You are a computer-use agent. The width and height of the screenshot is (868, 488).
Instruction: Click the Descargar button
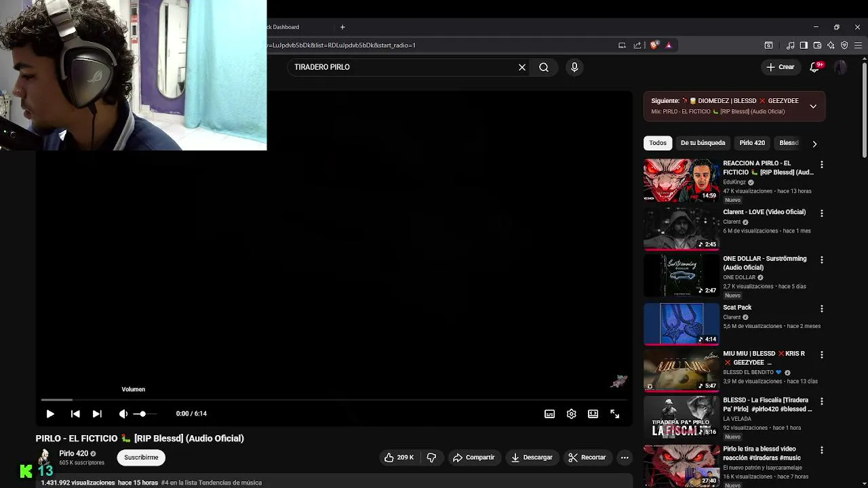pos(532,457)
